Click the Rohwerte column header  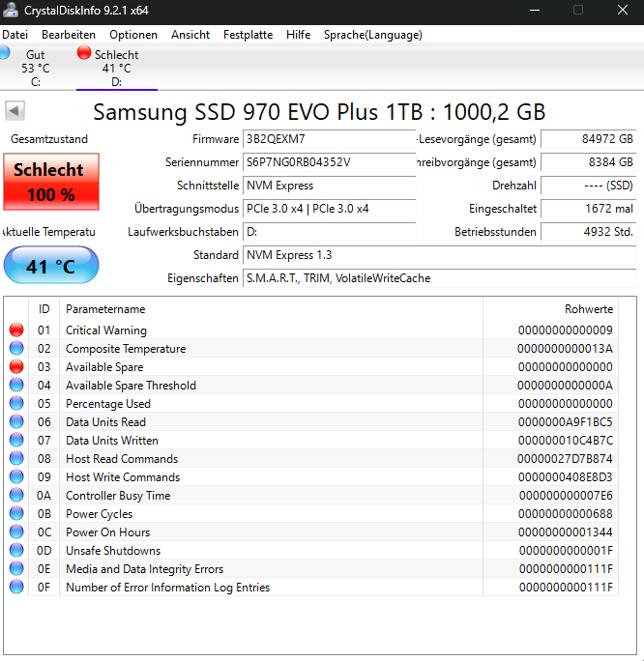pyautogui.click(x=550, y=309)
